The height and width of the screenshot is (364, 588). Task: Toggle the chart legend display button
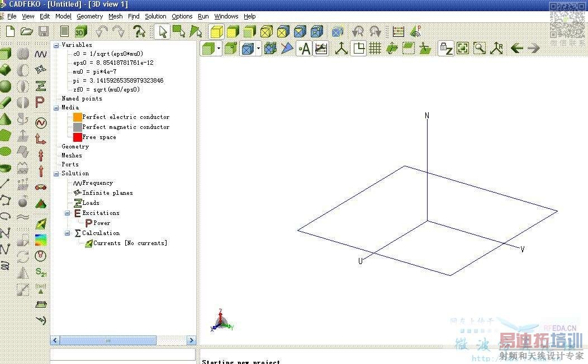321,49
